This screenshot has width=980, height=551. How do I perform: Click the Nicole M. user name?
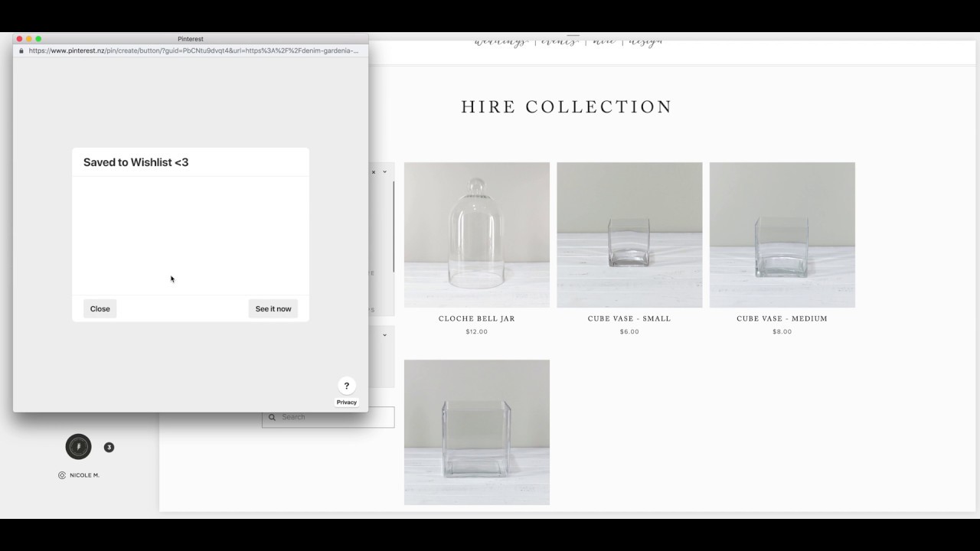click(x=85, y=475)
